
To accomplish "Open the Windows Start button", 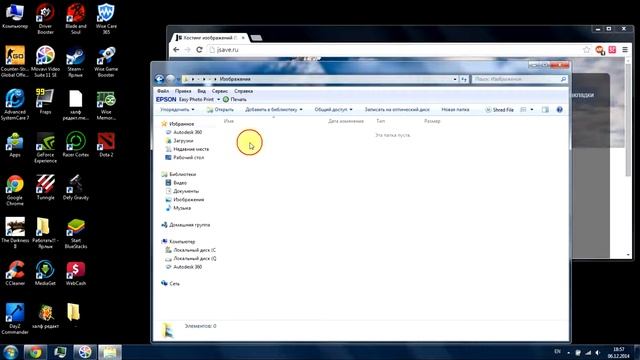I will (x=10, y=352).
